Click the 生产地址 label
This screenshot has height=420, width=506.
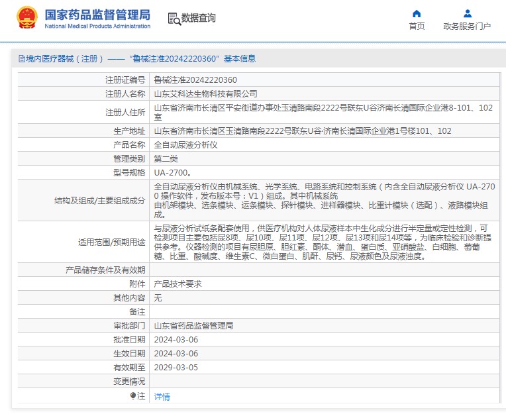coord(129,131)
